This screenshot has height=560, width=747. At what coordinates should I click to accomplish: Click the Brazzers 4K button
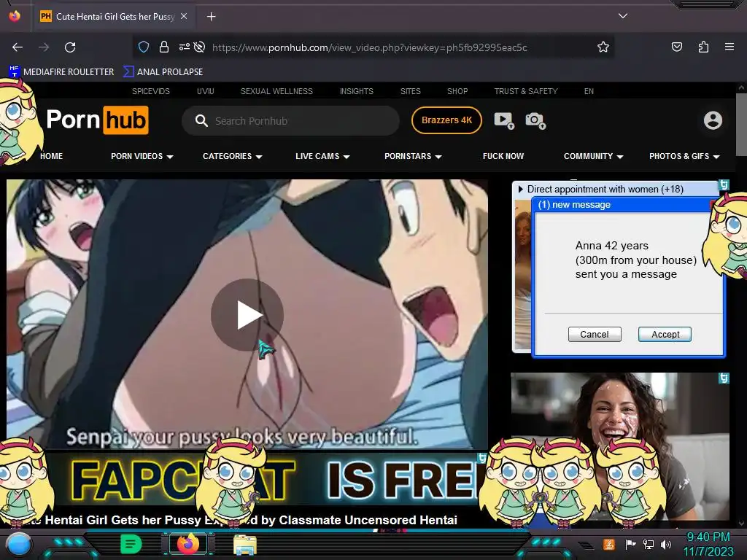(447, 120)
